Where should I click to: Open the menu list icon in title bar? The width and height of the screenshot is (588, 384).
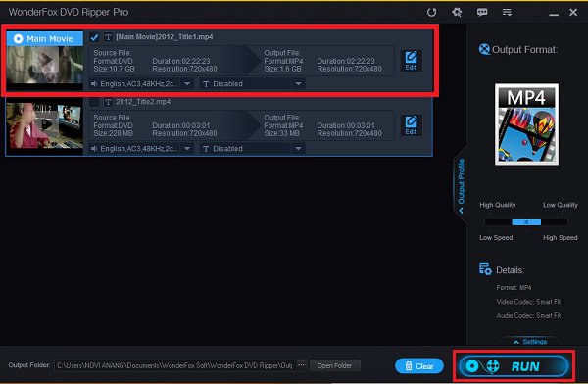[x=507, y=13]
